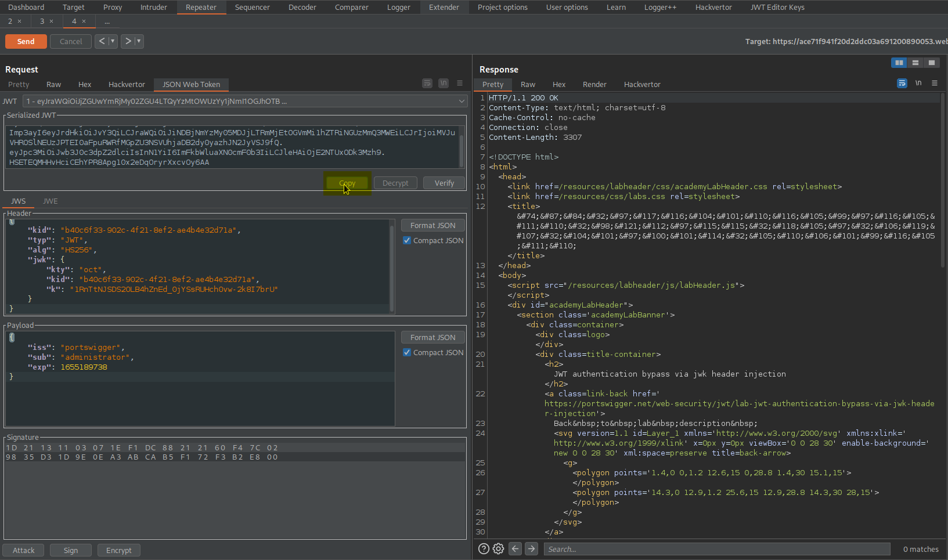
Task: Switch Response view to Hackvertor tab
Action: point(642,84)
